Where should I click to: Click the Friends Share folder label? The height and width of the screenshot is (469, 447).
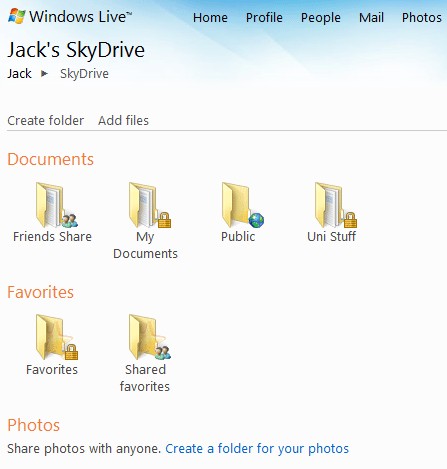[52, 236]
